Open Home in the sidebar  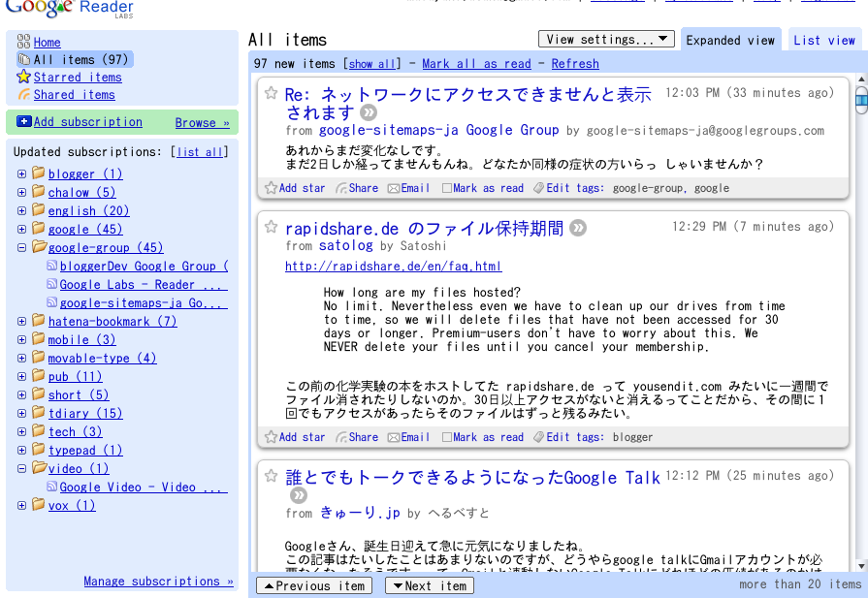point(48,42)
